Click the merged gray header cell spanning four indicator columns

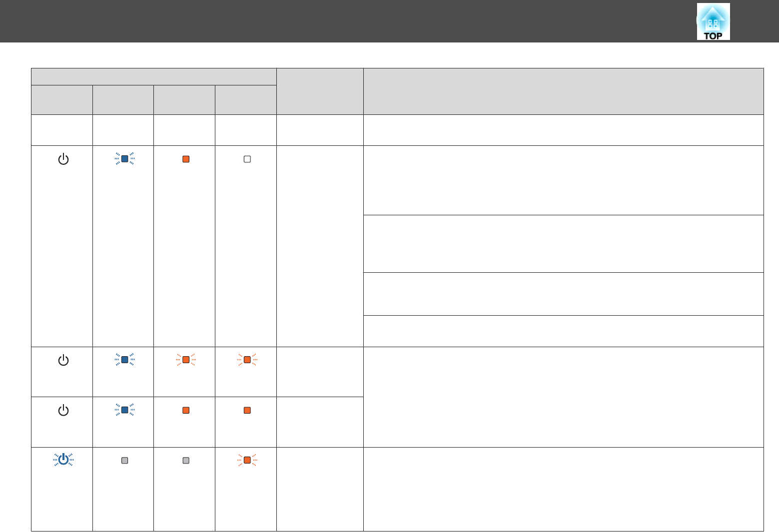[x=153, y=76]
